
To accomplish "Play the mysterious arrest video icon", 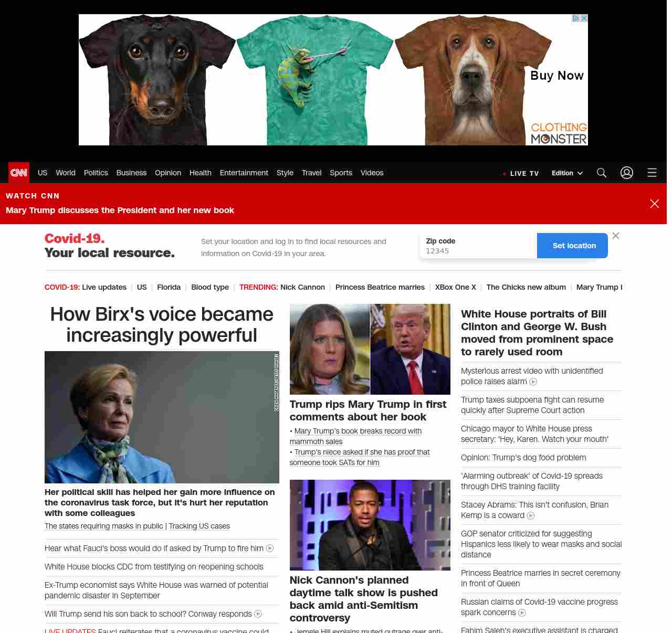I will click(533, 382).
